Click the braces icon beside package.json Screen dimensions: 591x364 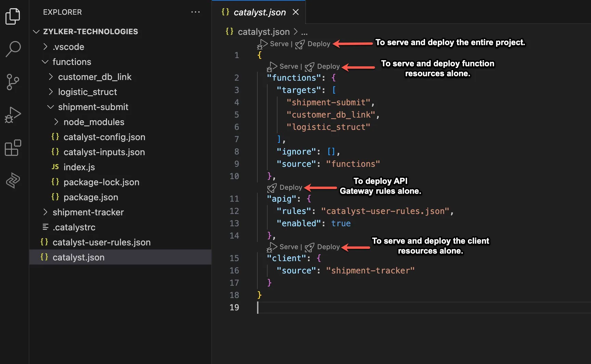(55, 197)
